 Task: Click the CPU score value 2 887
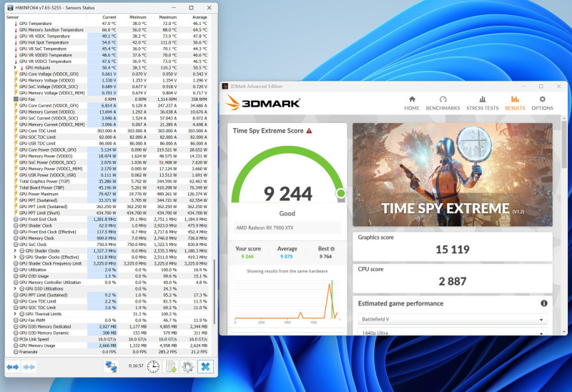tap(453, 281)
